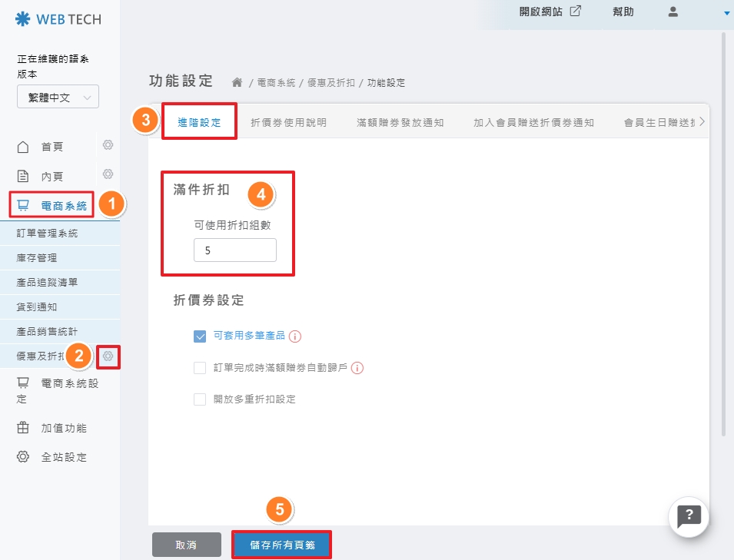Click the WEB TECH logo

tap(58, 19)
